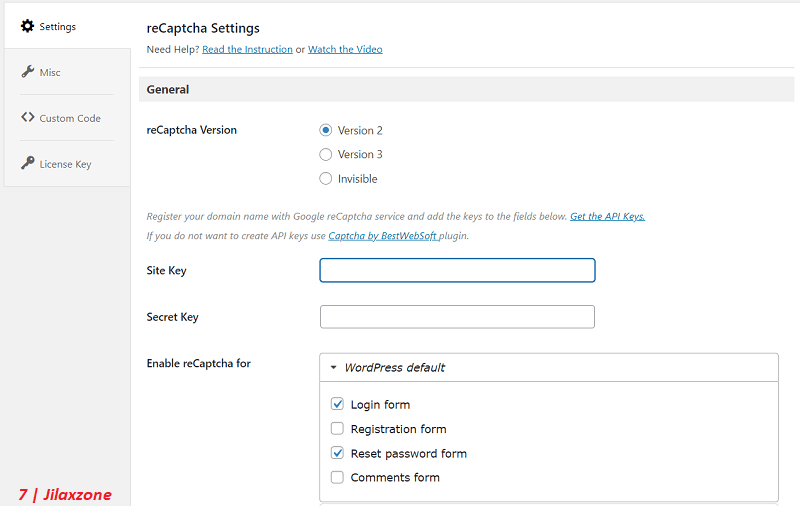
Task: Open the Watch the Video link
Action: tap(345, 49)
